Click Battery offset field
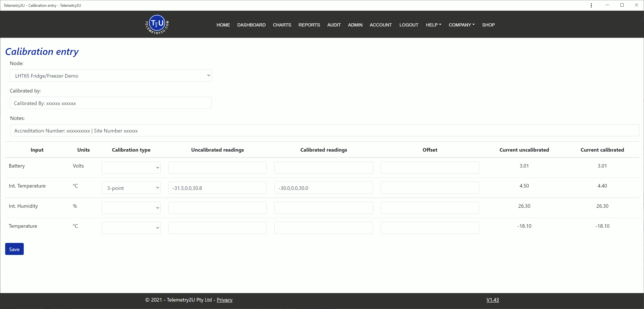This screenshot has height=309, width=644. coord(430,168)
